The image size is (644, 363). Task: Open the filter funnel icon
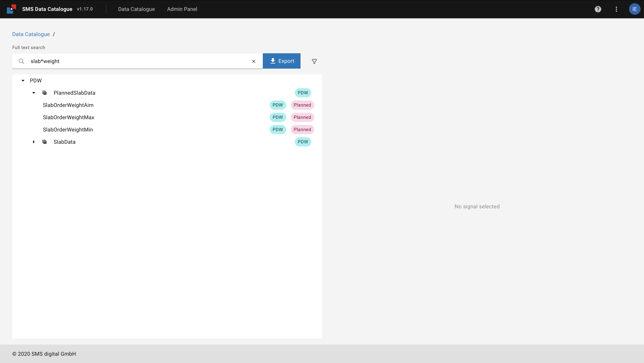click(314, 61)
